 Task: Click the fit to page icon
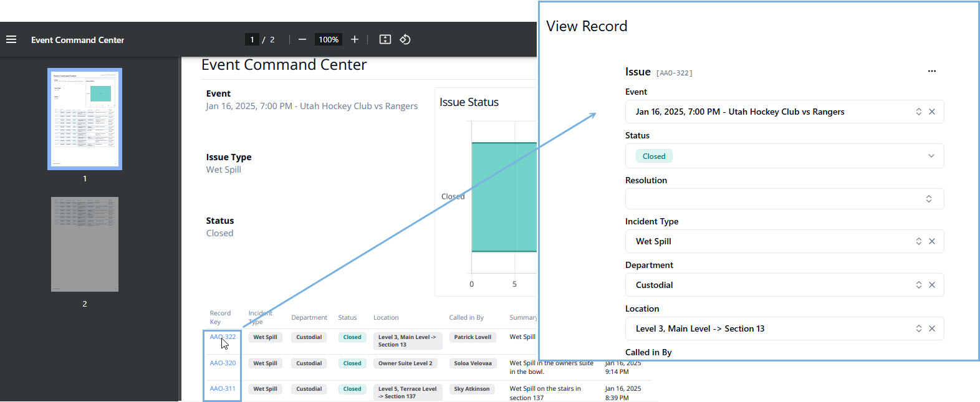click(385, 39)
